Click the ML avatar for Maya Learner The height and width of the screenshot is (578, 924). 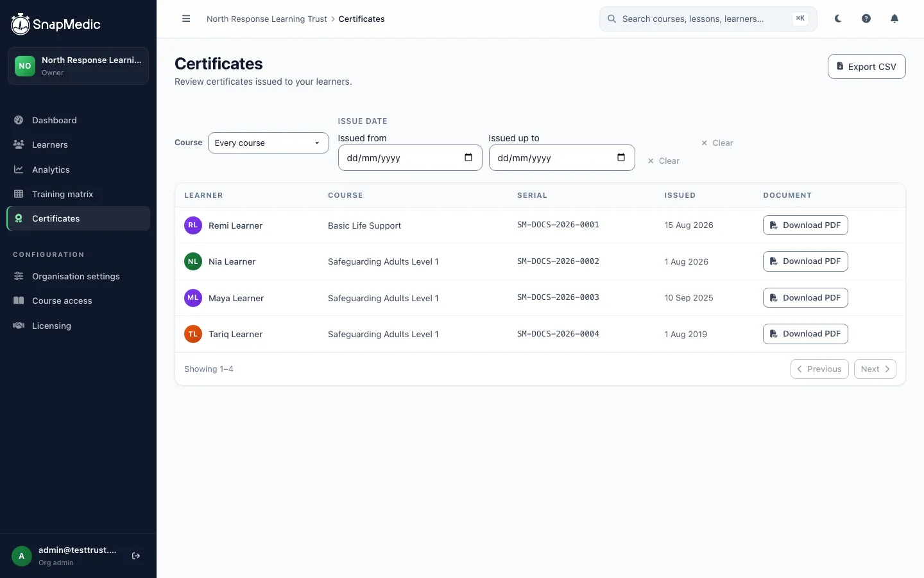[193, 298]
